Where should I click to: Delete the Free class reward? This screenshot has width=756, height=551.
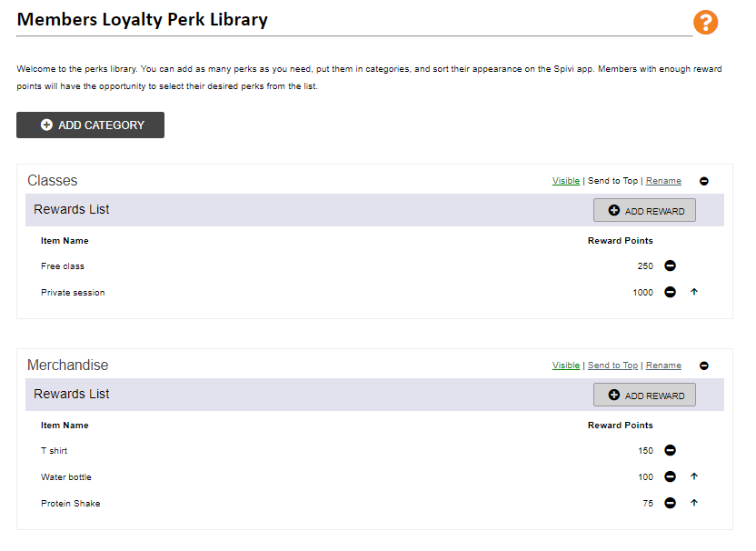click(x=671, y=265)
